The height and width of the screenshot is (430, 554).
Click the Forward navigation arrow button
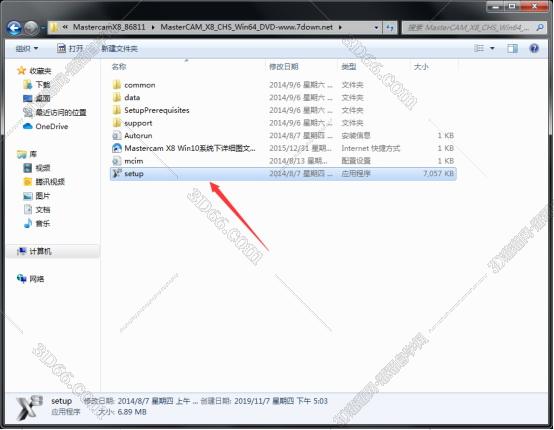tap(31, 28)
